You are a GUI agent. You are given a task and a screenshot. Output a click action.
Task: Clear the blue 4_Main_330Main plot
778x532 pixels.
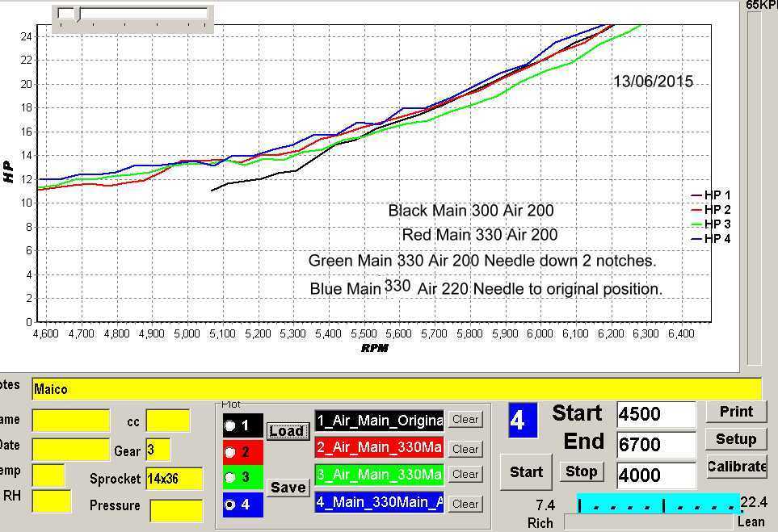click(x=465, y=504)
